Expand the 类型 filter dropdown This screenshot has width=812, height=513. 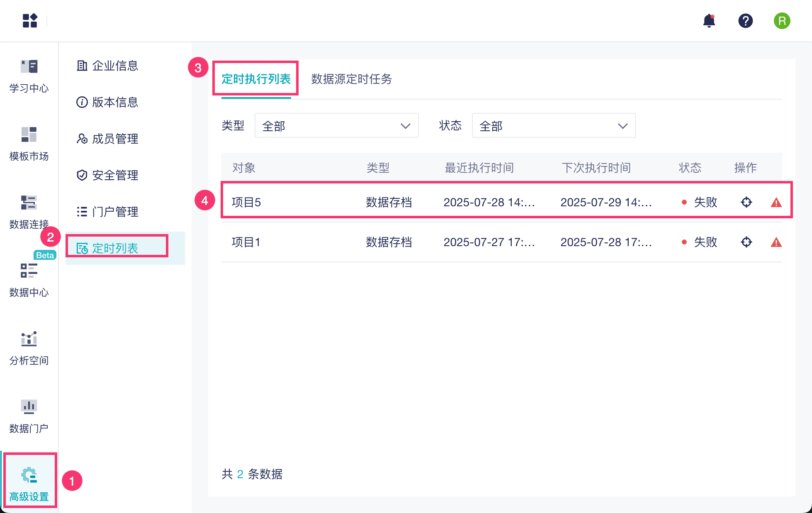click(x=336, y=126)
